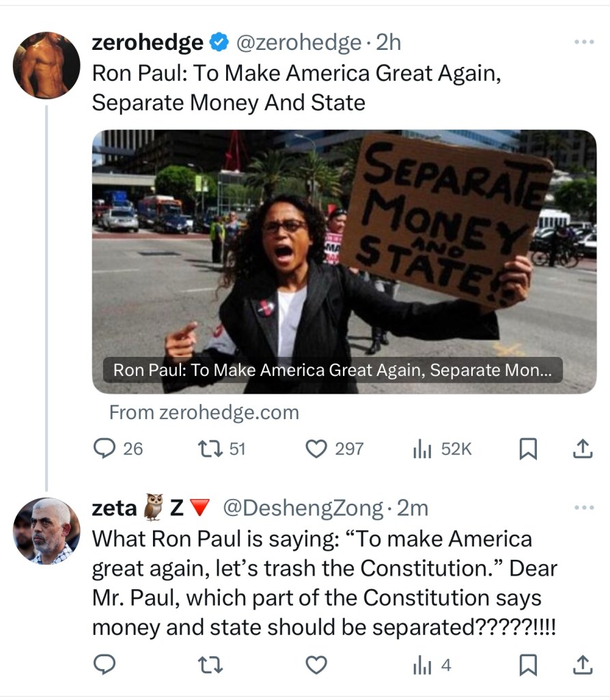Screen dimensions: 610x700
Task: Bookmark the zerohedge tweet
Action: pos(527,448)
